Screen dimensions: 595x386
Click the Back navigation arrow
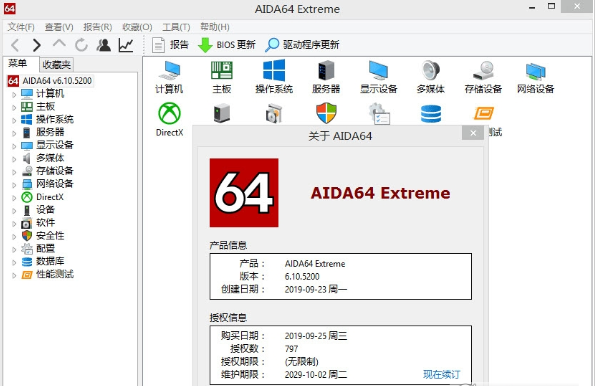pos(15,45)
